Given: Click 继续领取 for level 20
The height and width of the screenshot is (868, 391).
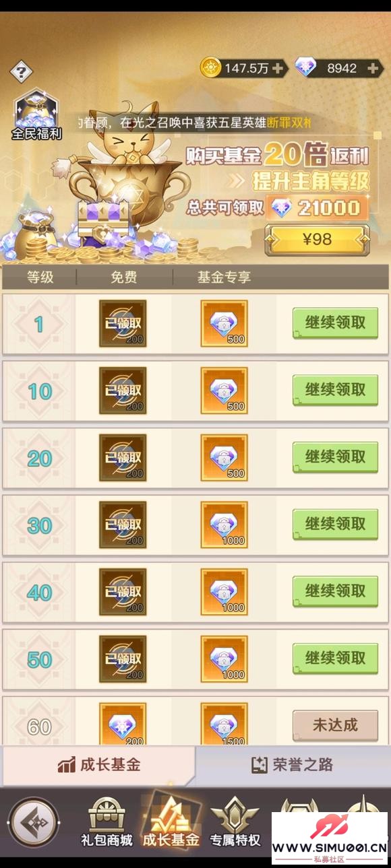Looking at the screenshot, I should 335,457.
